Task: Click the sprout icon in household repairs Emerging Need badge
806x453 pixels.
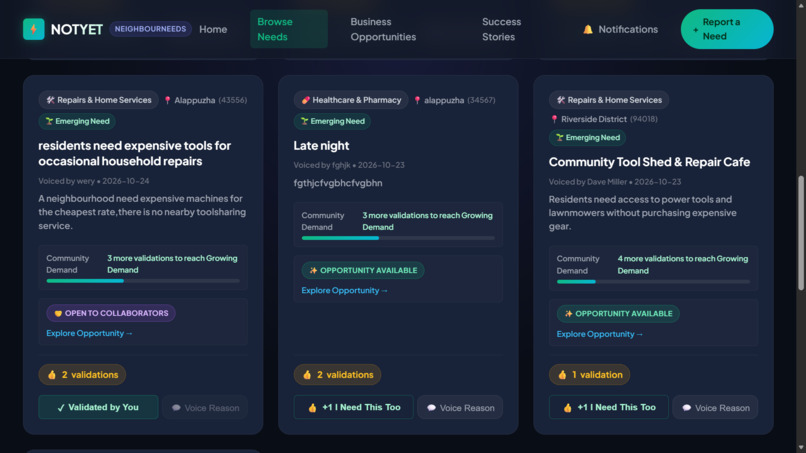Action: 49,121
